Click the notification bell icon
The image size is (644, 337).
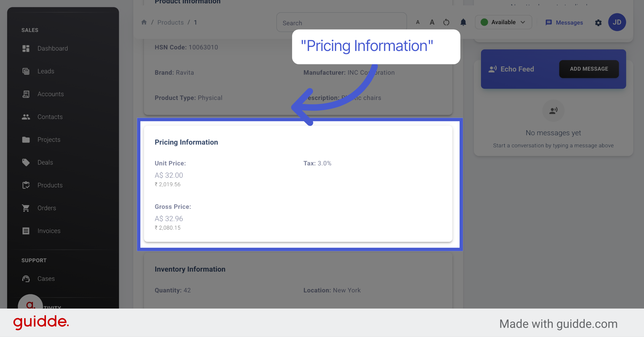463,22
